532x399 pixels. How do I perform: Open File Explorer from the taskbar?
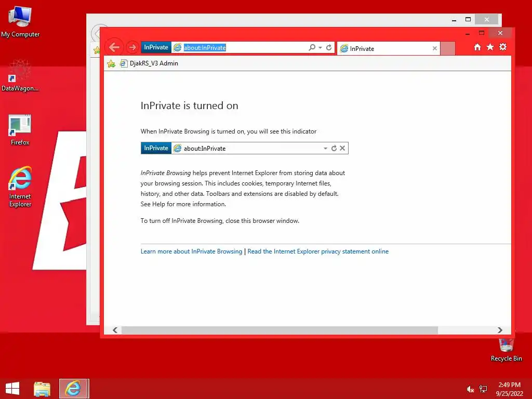tap(42, 389)
